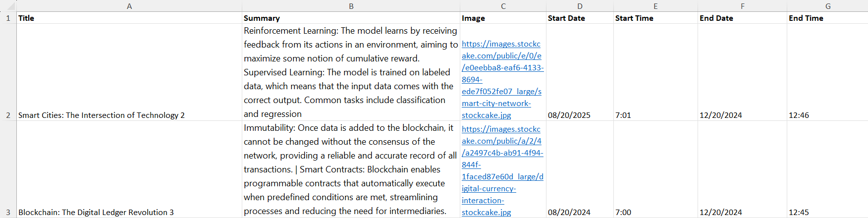868x218 pixels.
Task: Click the Reinforcement Learning summary cell
Action: click(351, 72)
